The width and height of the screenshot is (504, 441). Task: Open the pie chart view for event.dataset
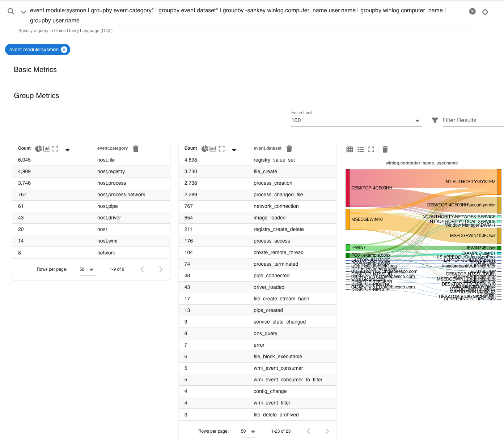tap(205, 148)
